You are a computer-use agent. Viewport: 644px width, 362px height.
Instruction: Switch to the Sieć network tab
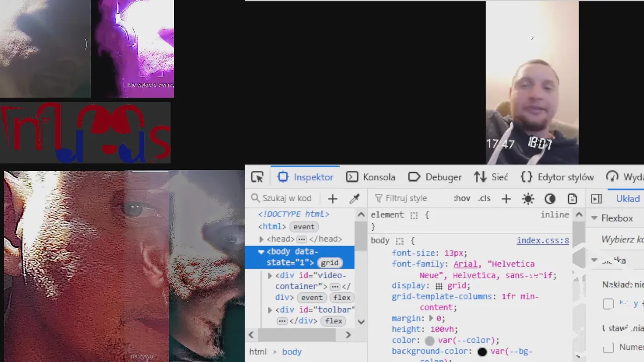tap(491, 177)
